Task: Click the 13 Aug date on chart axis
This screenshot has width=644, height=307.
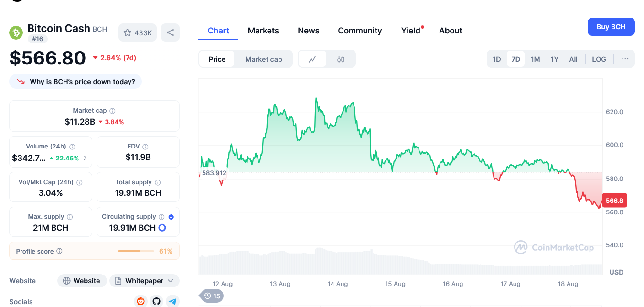Action: 280,284
